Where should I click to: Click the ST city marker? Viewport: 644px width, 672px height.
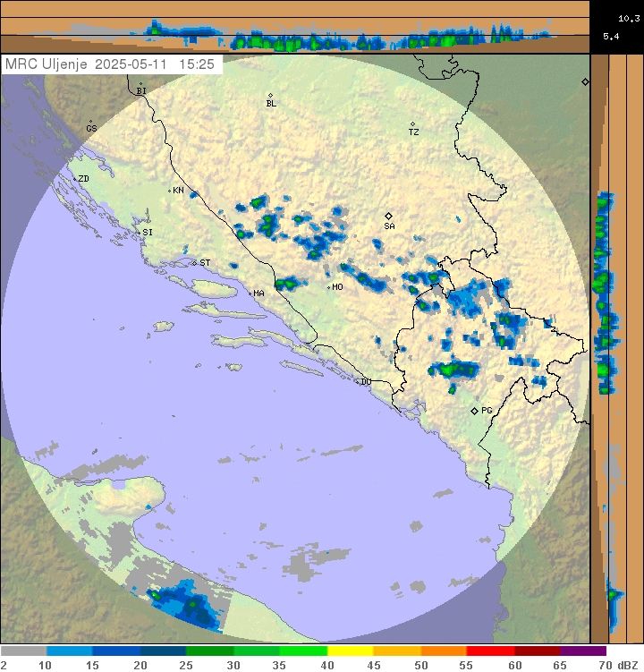click(x=194, y=263)
